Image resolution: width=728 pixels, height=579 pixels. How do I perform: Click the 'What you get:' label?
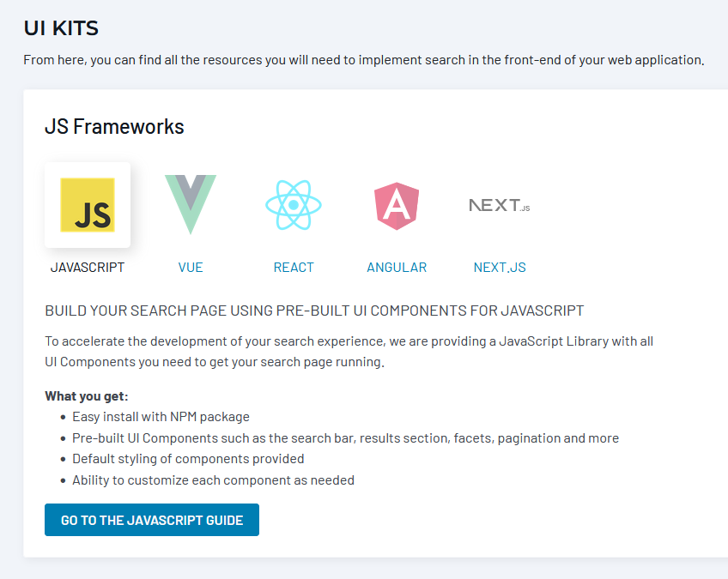tap(87, 396)
